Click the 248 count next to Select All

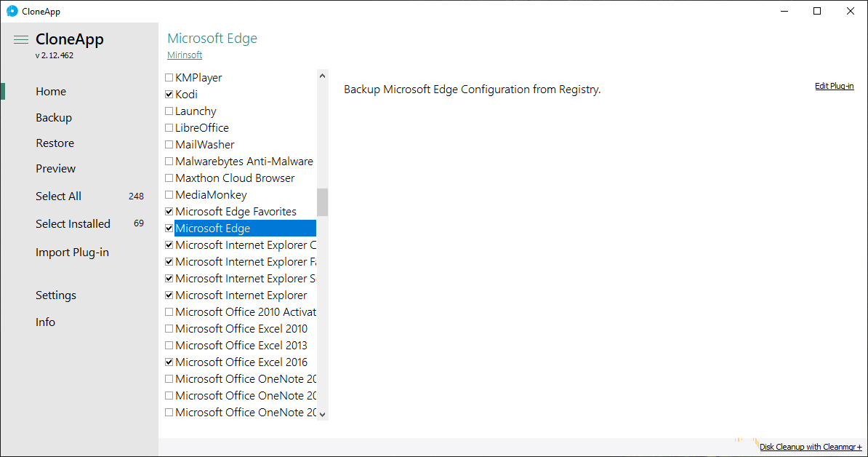[136, 196]
